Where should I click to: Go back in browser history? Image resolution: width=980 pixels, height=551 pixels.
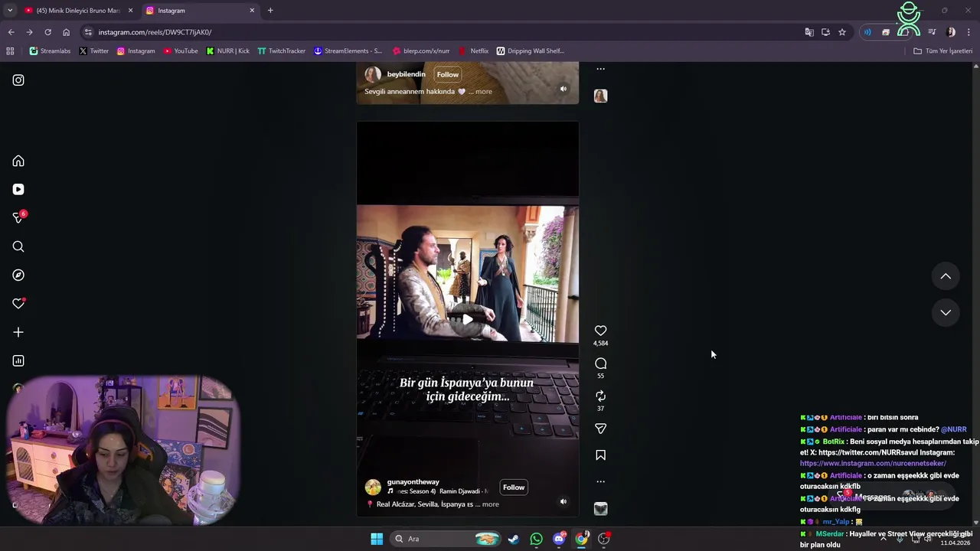(11, 32)
